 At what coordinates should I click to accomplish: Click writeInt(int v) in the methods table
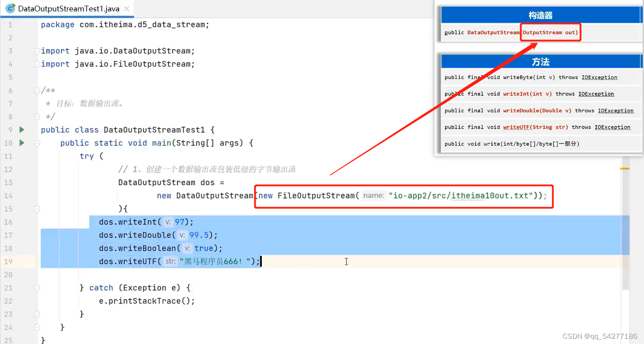[x=528, y=94]
